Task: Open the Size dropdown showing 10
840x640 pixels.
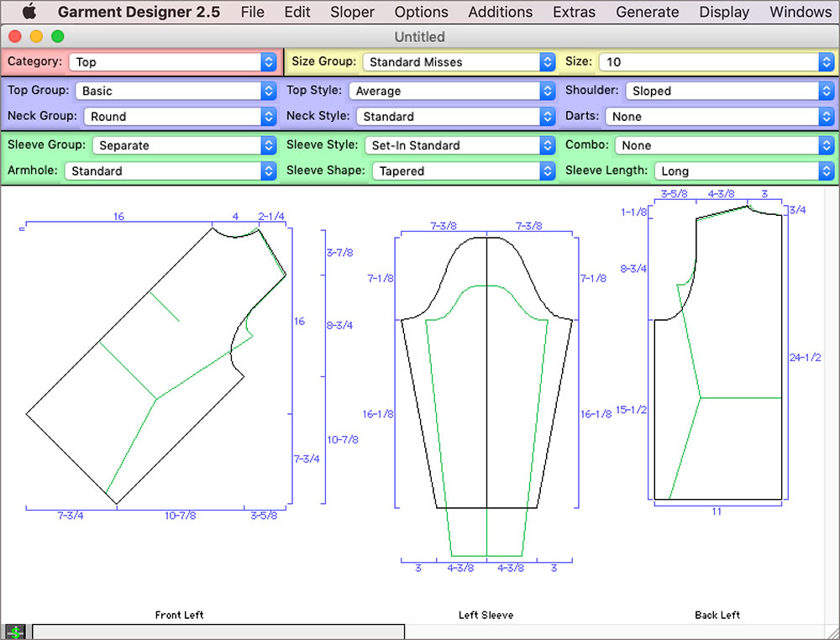Action: pos(717,62)
